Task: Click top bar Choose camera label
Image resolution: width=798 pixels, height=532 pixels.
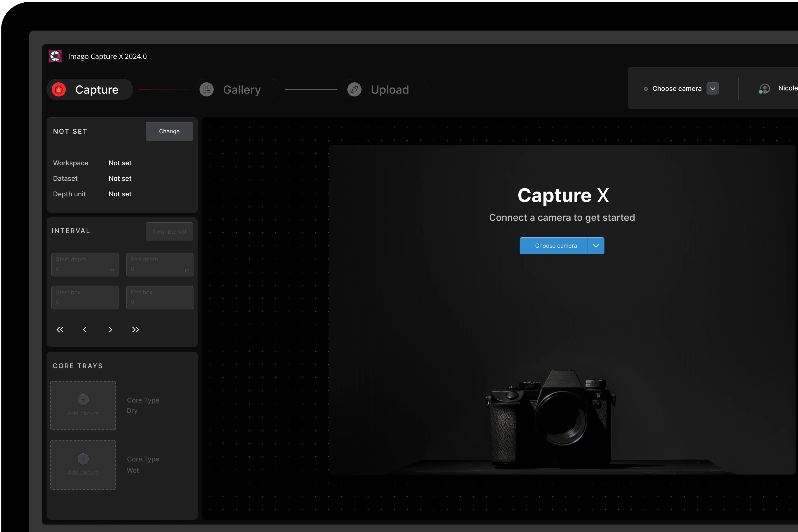Action: 677,89
